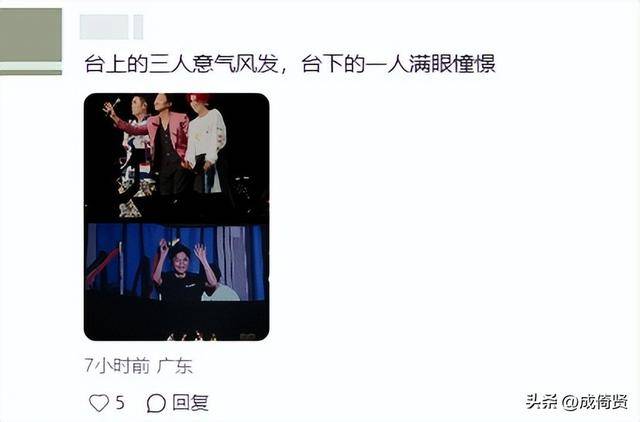Click the red-haired person in white
This screenshot has width=640, height=422.
click(x=206, y=143)
